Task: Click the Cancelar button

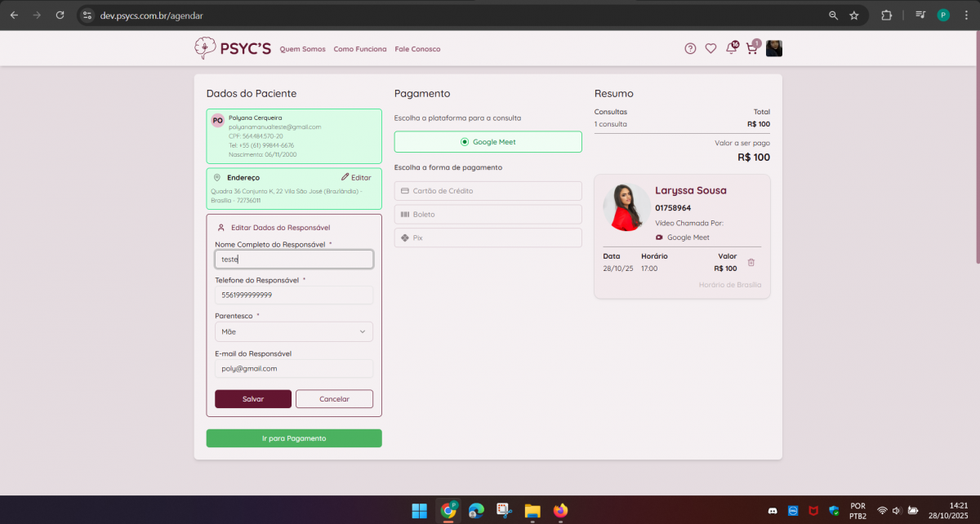Action: pos(334,399)
